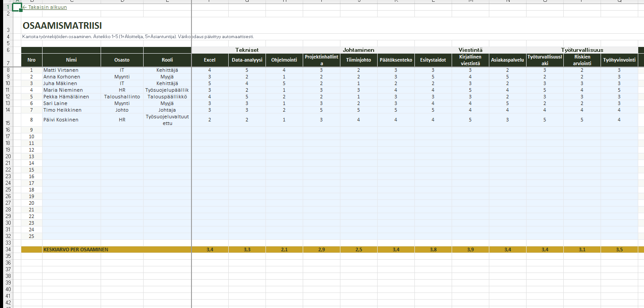Select the OSAAMISMATRIISI title cell
The image size is (644, 308).
(x=62, y=26)
